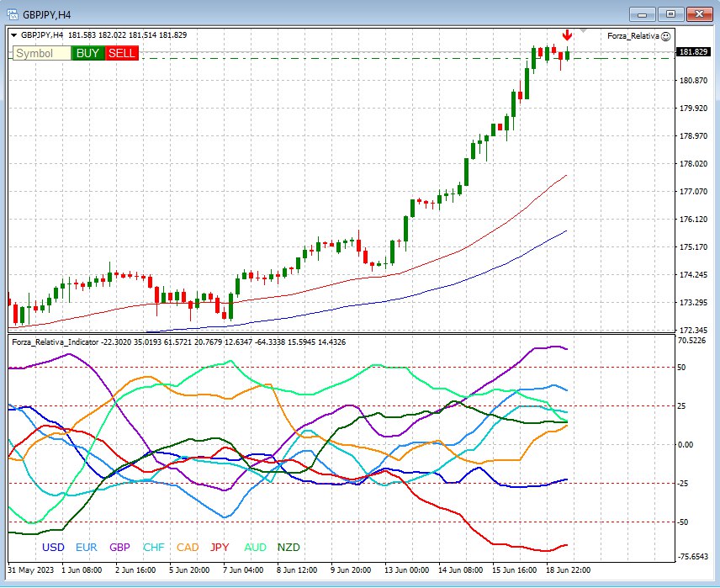Click the 18 Jun 22:00 time label
The width and height of the screenshot is (720, 588).
[569, 570]
